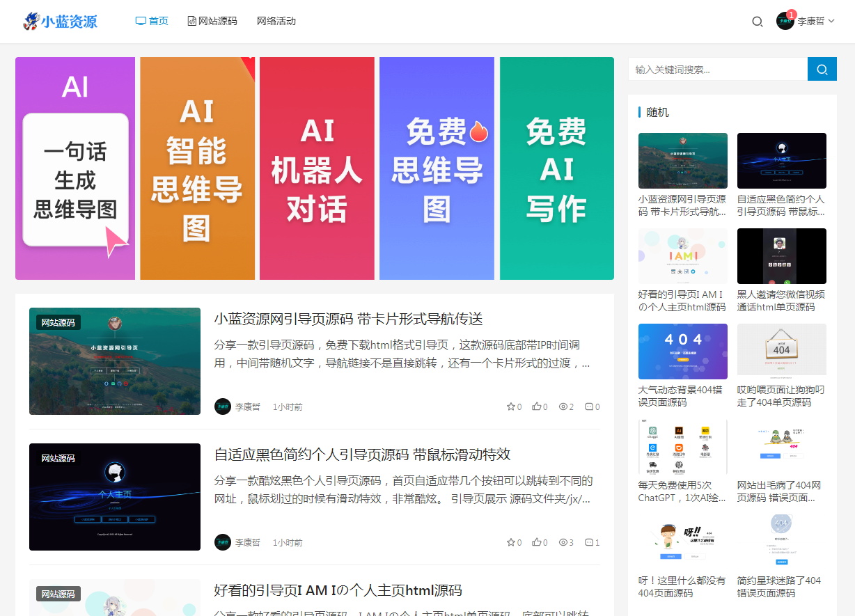Open comments icon on the first post
Image resolution: width=855 pixels, height=616 pixels.
589,406
